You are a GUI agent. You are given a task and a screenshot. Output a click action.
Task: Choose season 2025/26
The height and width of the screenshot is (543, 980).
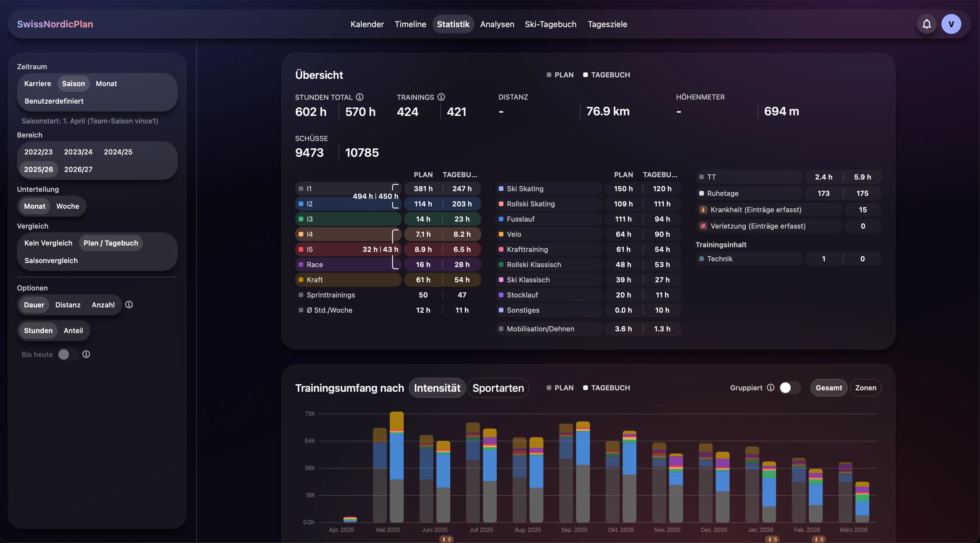coord(39,170)
